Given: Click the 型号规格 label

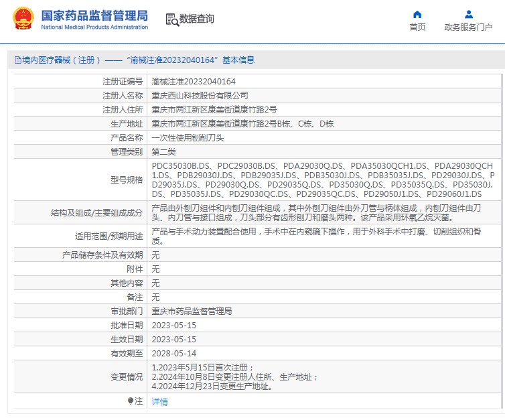Looking at the screenshot, I should (127, 180).
